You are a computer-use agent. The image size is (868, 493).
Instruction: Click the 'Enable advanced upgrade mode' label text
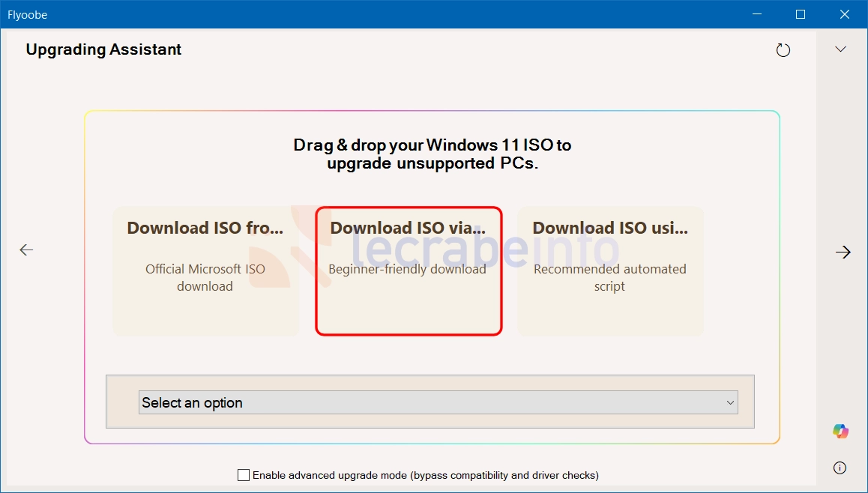425,475
